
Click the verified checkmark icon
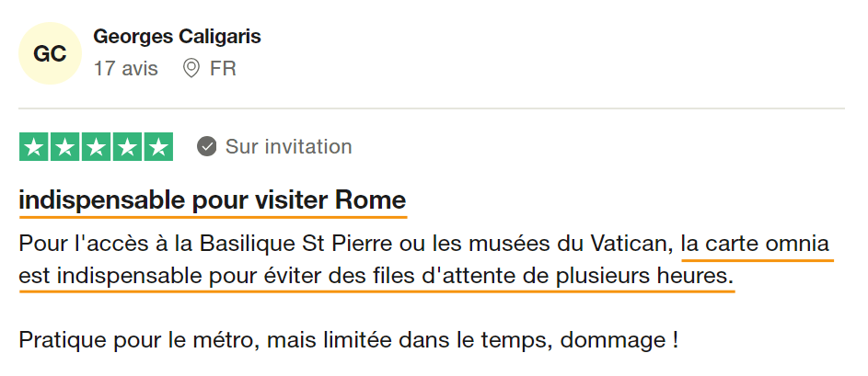tap(207, 147)
